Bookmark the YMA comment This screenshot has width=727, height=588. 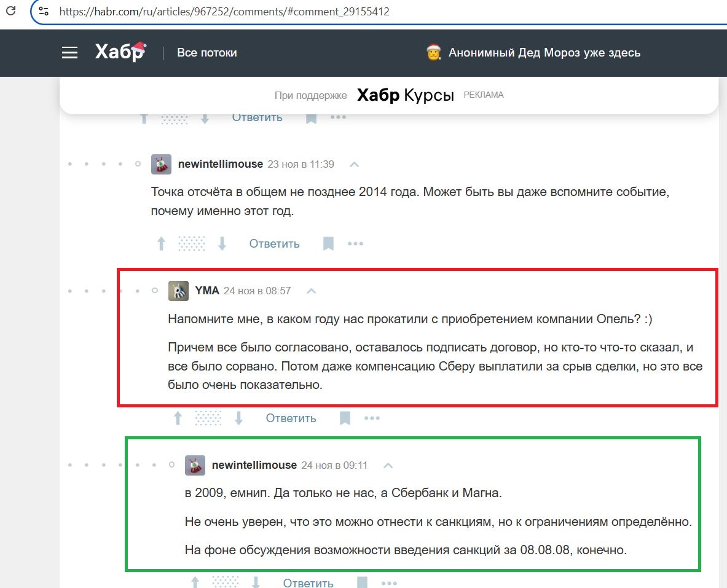coord(345,418)
